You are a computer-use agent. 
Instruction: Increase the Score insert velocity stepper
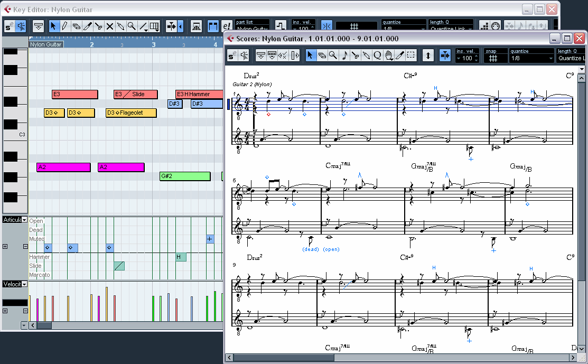(476, 57)
